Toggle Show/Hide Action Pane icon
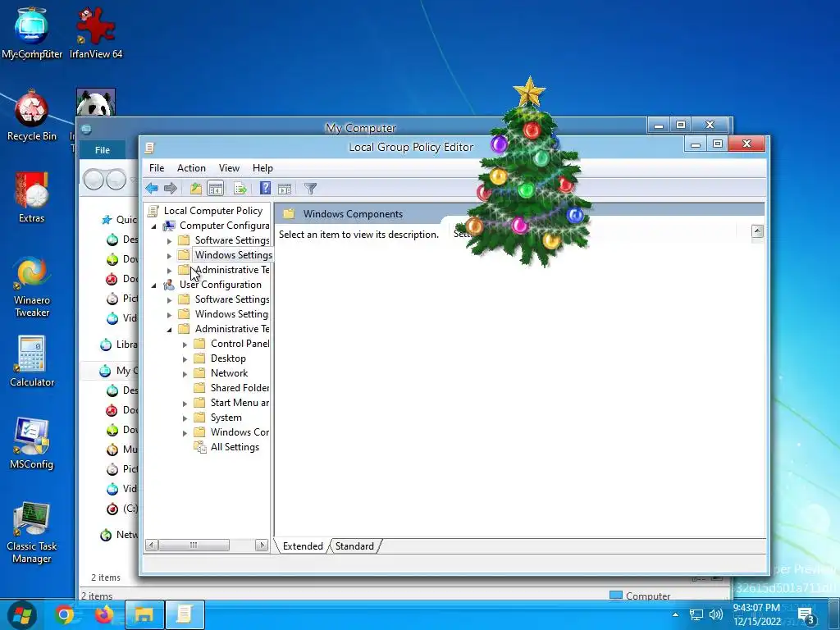Image resolution: width=840 pixels, height=630 pixels. (x=285, y=189)
